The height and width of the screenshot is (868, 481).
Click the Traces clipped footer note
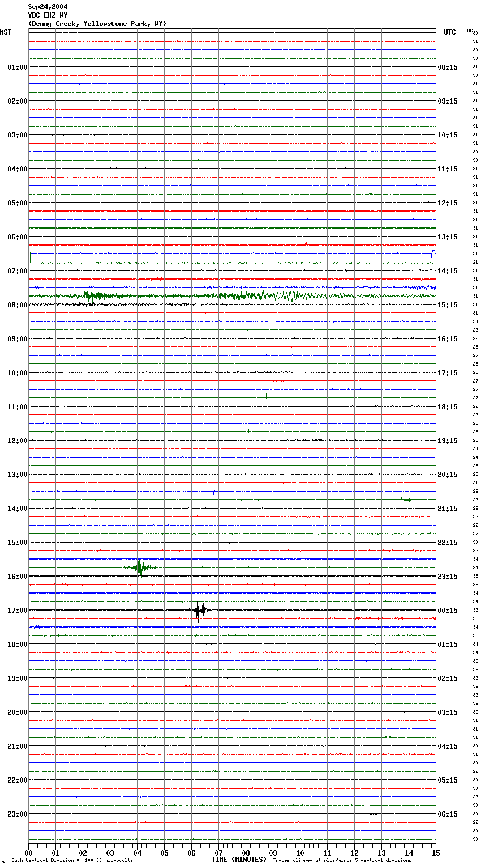pos(342,861)
